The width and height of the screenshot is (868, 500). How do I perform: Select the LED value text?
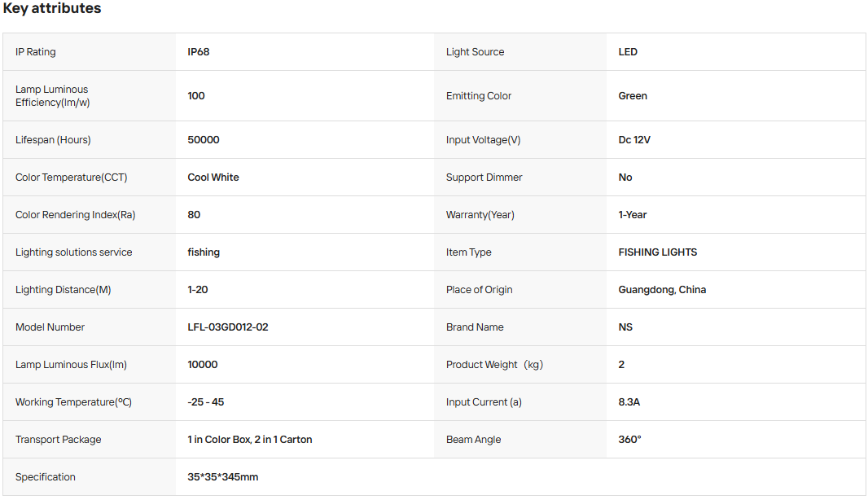[x=628, y=52]
